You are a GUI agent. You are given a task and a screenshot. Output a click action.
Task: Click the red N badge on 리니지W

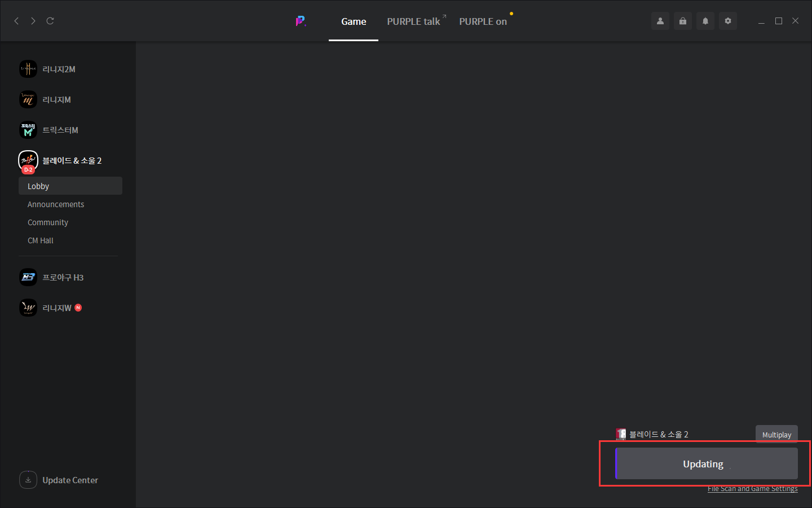78,308
